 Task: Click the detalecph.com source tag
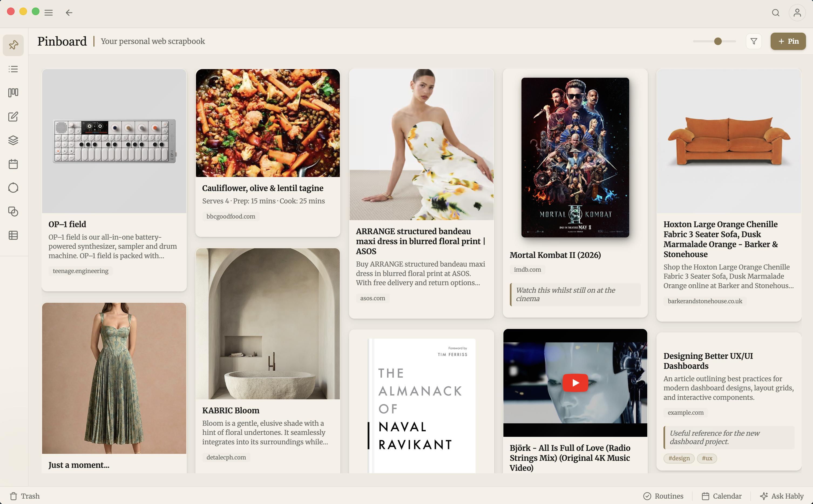tap(226, 457)
